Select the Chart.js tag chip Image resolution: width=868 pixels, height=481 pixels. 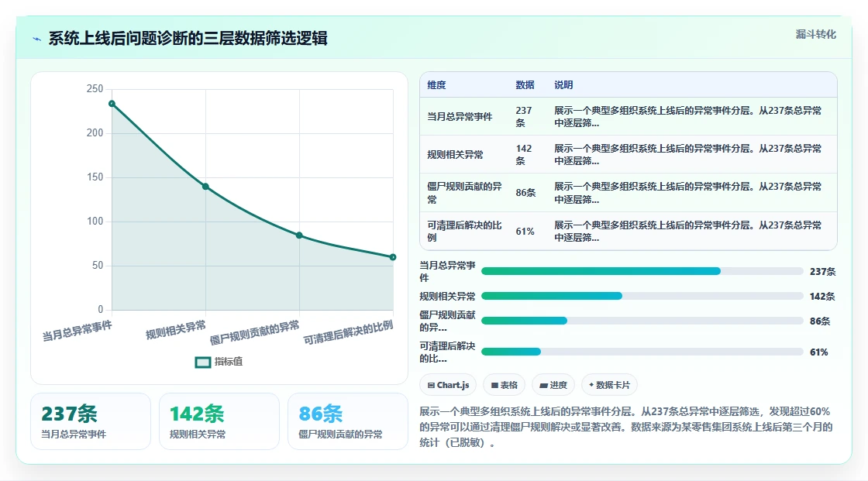[x=449, y=385]
